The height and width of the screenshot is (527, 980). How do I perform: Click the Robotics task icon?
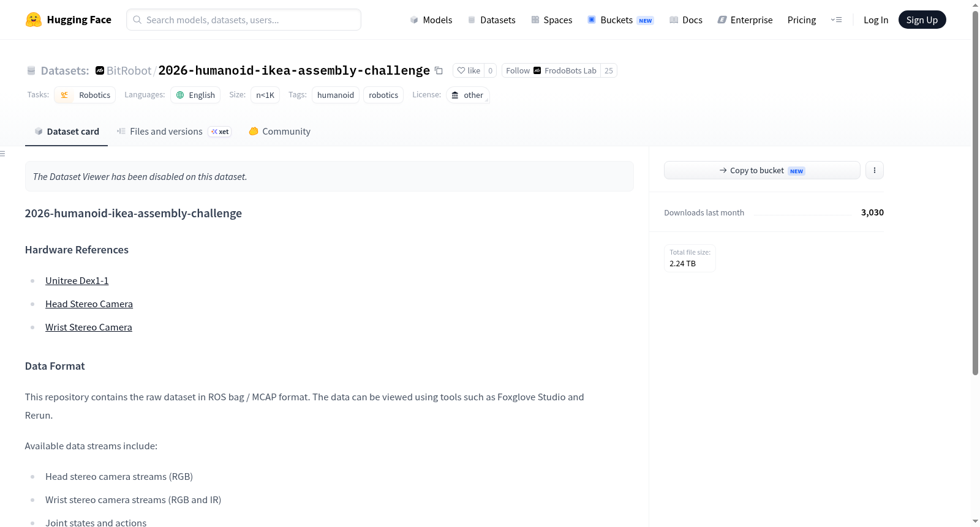coord(64,95)
